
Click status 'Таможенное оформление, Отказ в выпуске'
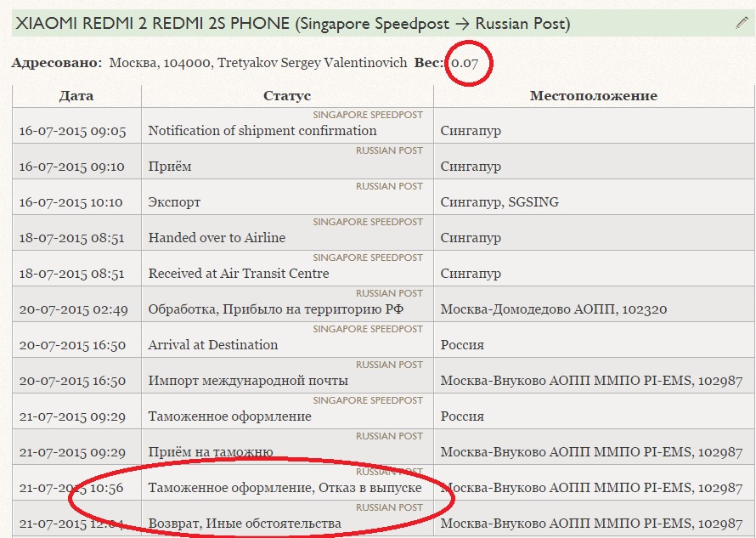pyautogui.click(x=285, y=488)
